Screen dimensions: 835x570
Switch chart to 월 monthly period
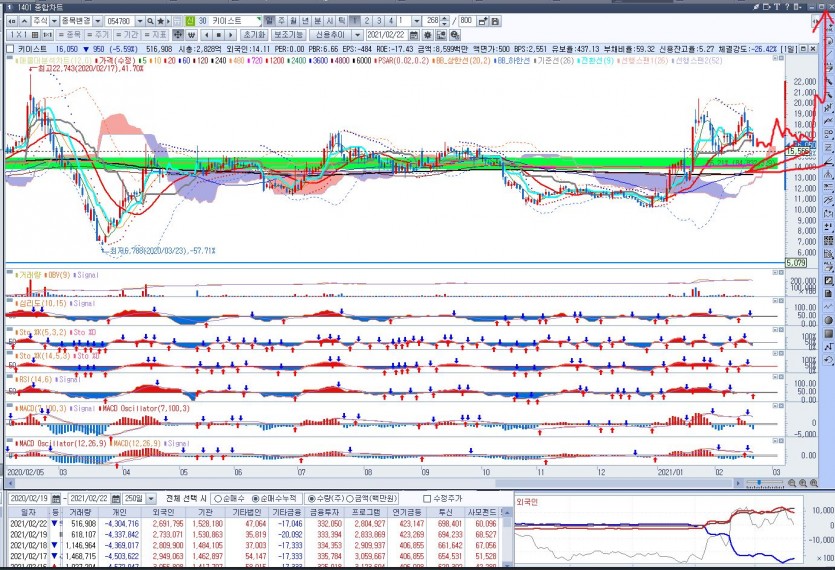[293, 20]
